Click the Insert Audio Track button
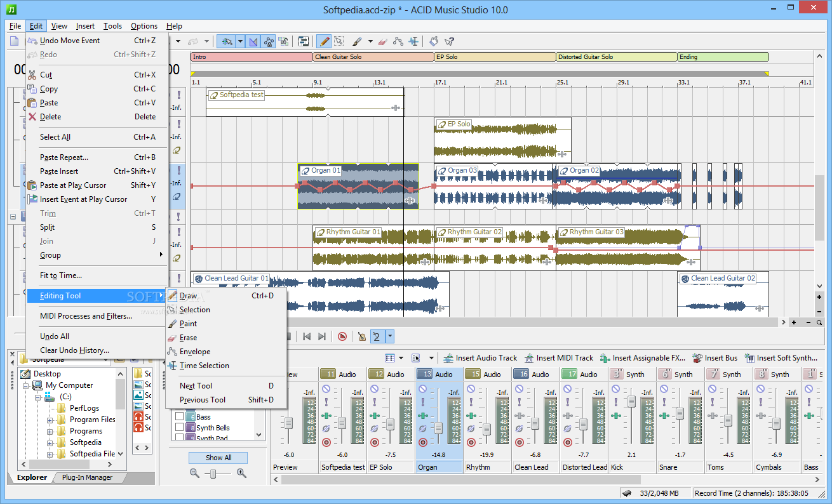 480,358
